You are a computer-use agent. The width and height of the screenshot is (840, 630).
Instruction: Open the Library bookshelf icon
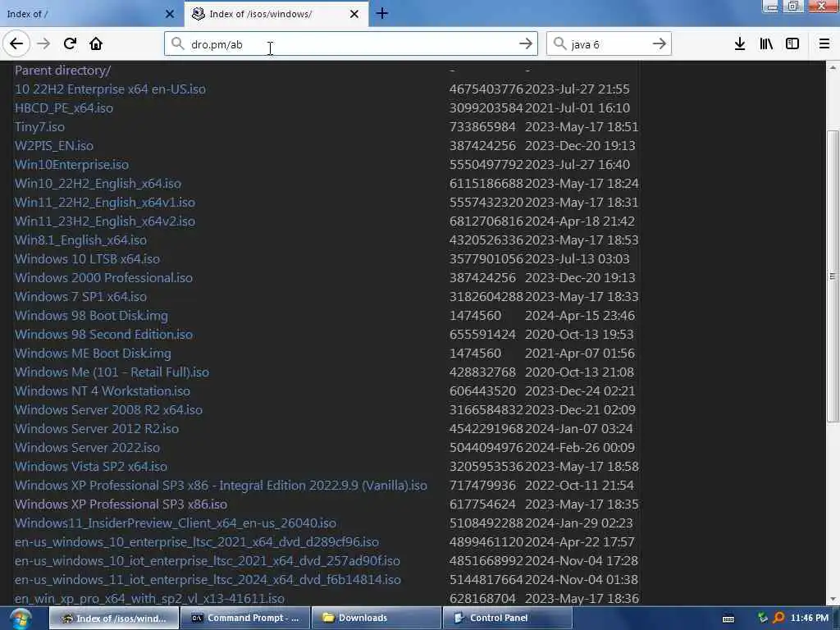click(766, 44)
